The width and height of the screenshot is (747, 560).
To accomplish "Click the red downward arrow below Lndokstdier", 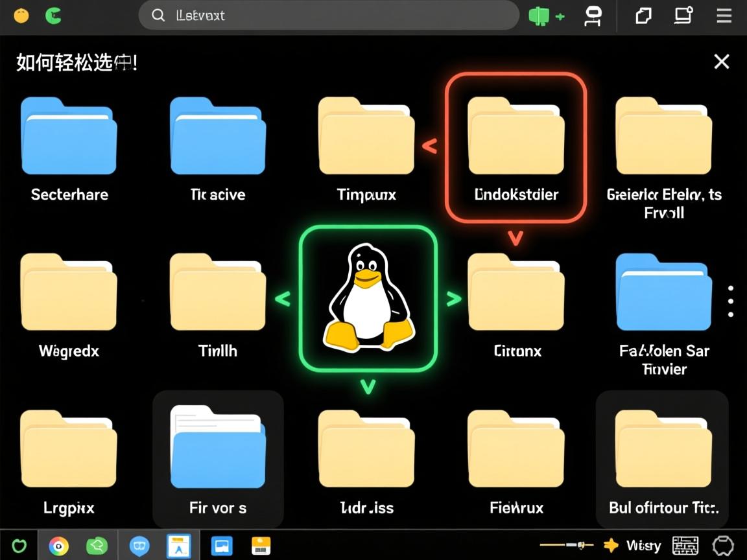I will (x=516, y=240).
